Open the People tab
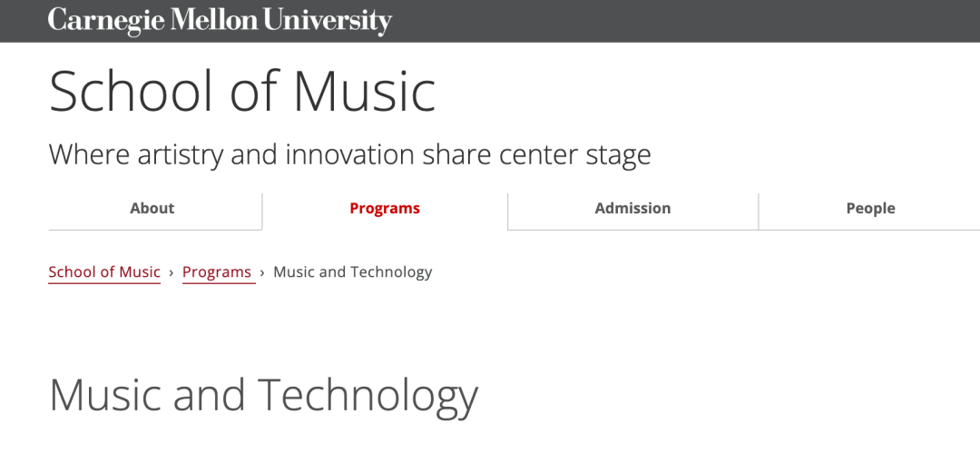The width and height of the screenshot is (980, 473). 870,209
